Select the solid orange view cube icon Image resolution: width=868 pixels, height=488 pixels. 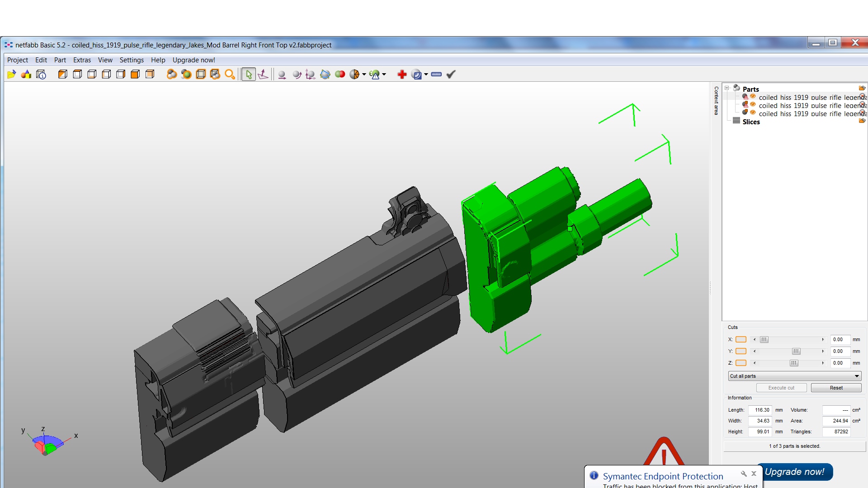pos(135,75)
